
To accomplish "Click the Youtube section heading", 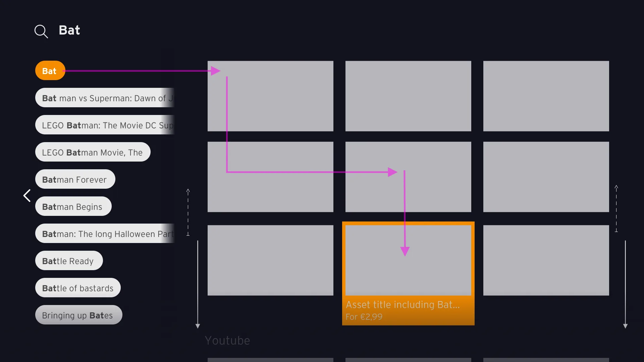I will 227,341.
